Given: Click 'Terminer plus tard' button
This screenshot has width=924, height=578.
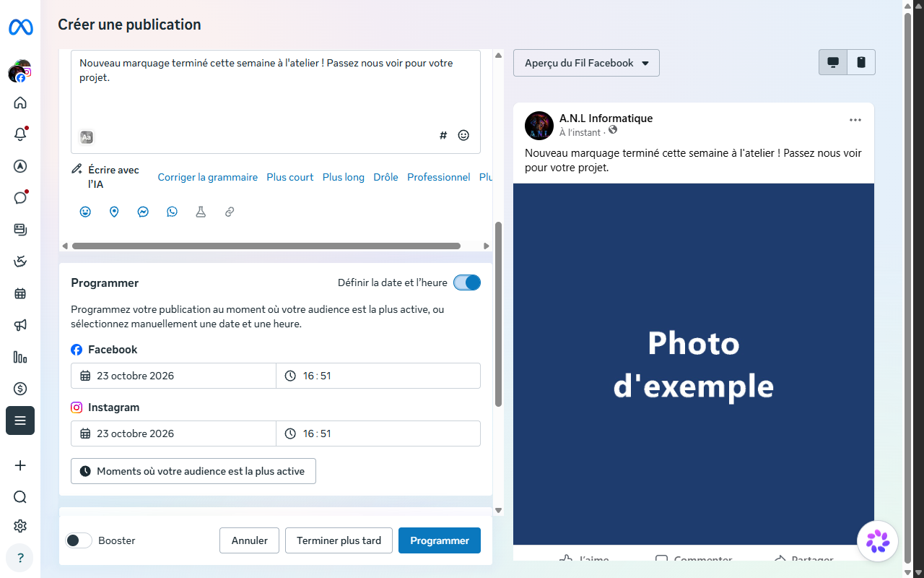Looking at the screenshot, I should tap(339, 540).
